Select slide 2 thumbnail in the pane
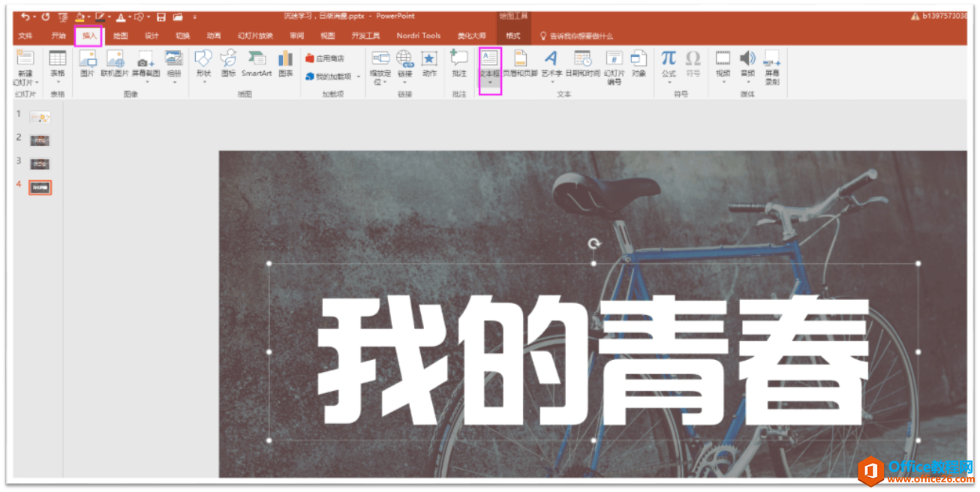The width and height of the screenshot is (980, 492). coord(39,139)
